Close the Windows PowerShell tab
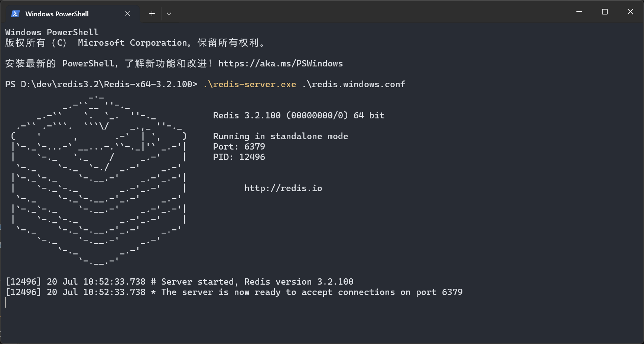Screen dimensions: 644x344 (127, 14)
